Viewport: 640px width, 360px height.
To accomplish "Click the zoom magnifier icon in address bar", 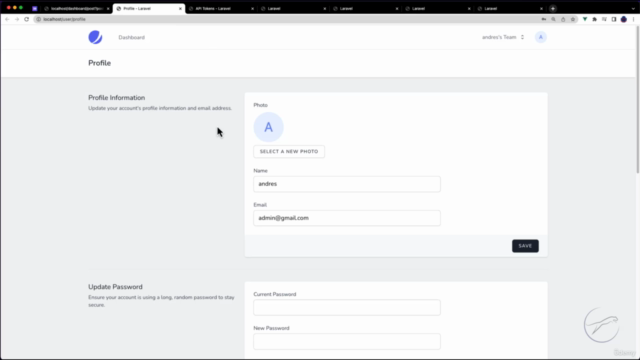I will (553, 19).
